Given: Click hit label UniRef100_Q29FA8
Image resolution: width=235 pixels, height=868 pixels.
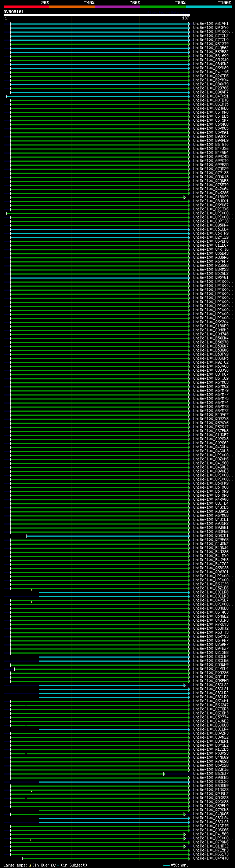Looking at the screenshot, I should [211, 540].
